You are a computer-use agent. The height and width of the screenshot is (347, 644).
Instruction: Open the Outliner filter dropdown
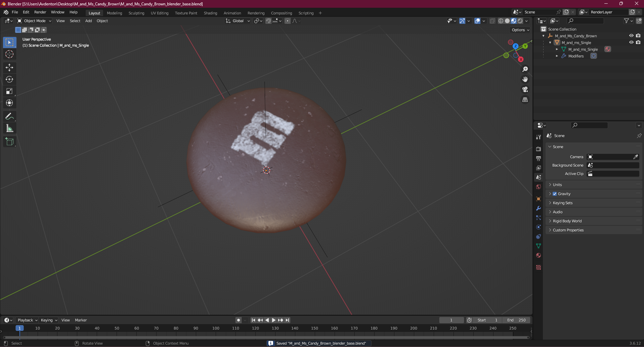point(628,21)
